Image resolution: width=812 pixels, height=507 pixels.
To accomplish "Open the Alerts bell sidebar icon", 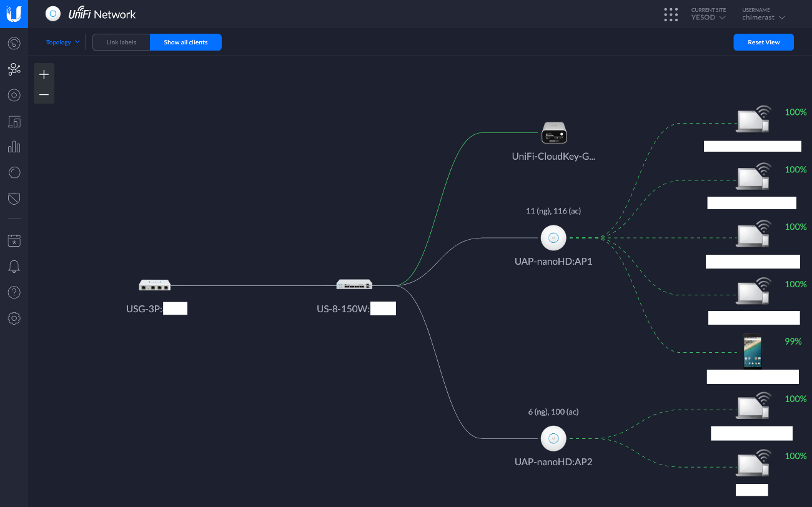I will click(x=14, y=267).
